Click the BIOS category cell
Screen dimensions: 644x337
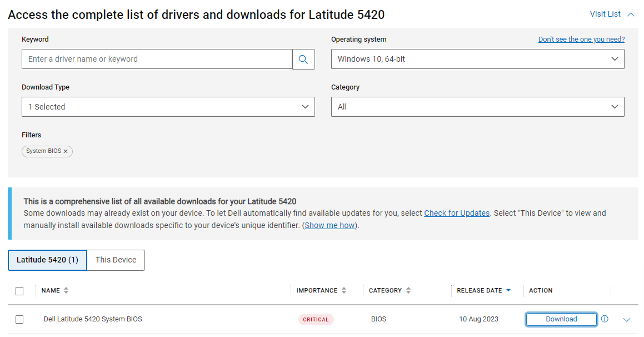pos(378,319)
